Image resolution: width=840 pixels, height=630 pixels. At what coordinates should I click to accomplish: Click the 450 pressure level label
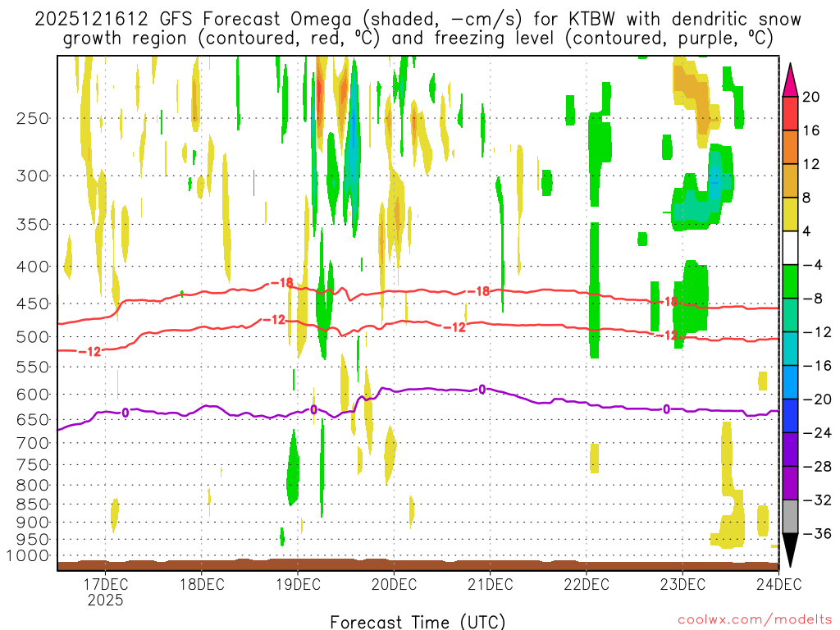[33, 304]
